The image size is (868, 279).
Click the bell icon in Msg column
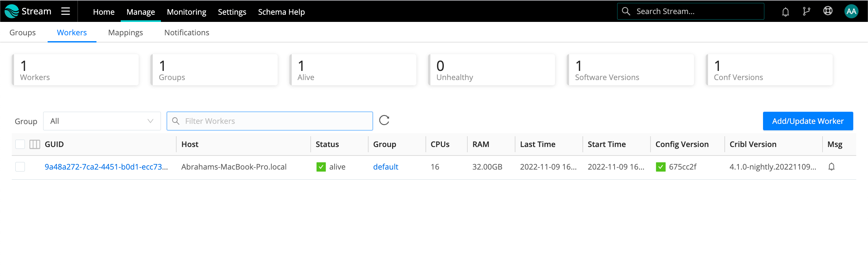coord(831,167)
